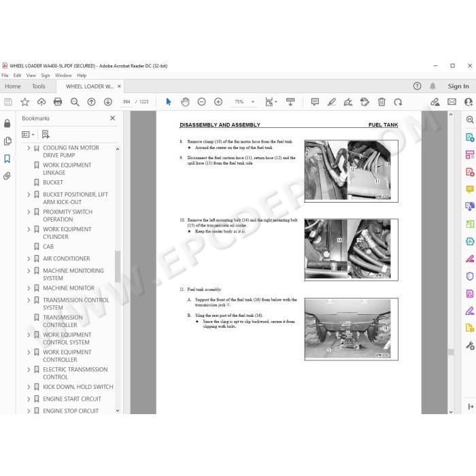This screenshot has height=476, width=476.
Task: Switch to the Tools tab
Action: click(x=39, y=86)
